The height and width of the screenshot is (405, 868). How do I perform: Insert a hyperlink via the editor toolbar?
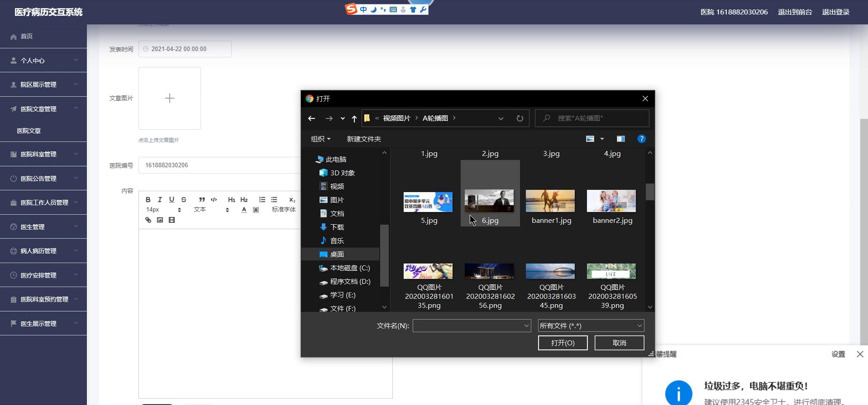[148, 220]
